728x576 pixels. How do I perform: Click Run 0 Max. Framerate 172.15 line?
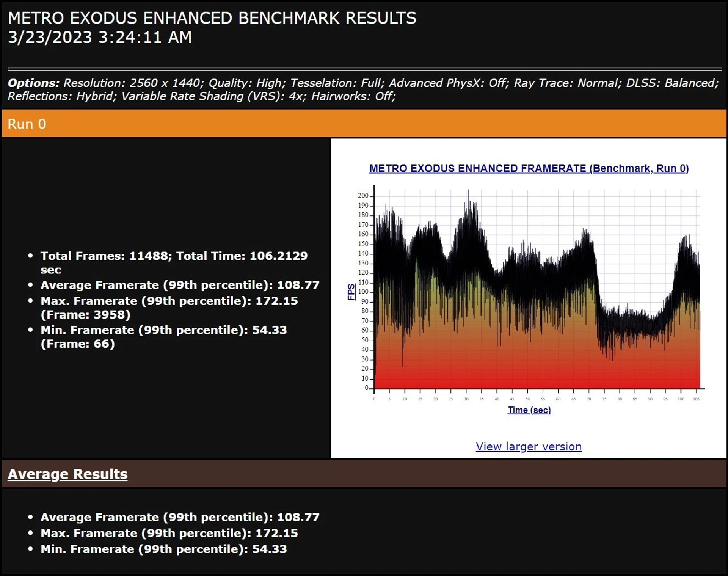(x=169, y=308)
